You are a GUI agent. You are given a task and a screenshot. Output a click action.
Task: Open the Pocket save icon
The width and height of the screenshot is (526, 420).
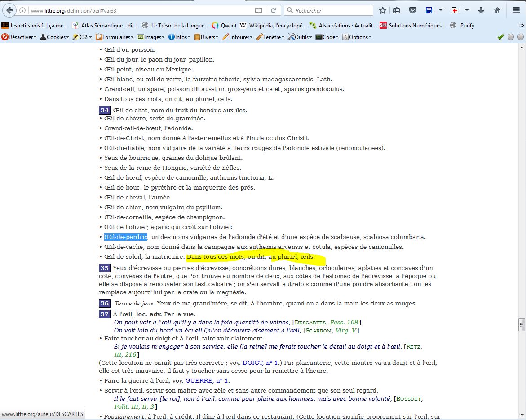412,10
